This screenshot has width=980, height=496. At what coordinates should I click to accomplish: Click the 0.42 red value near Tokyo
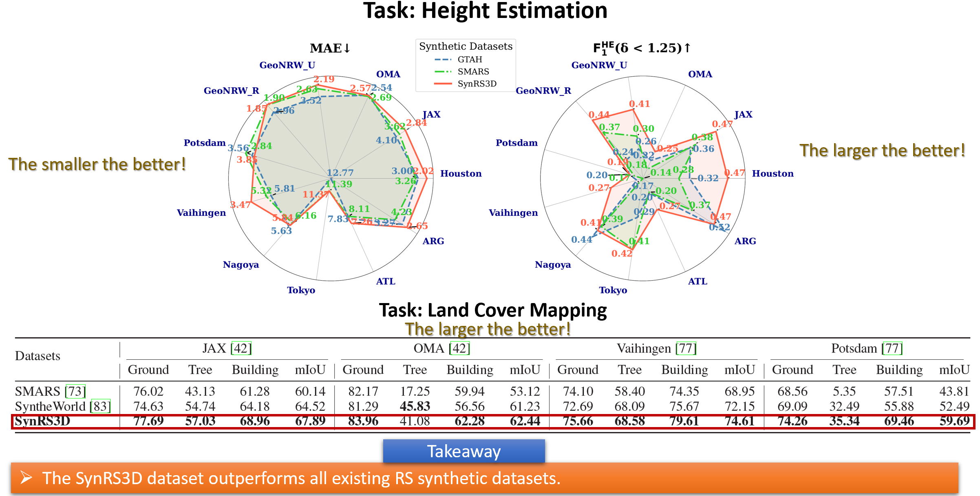click(x=622, y=253)
